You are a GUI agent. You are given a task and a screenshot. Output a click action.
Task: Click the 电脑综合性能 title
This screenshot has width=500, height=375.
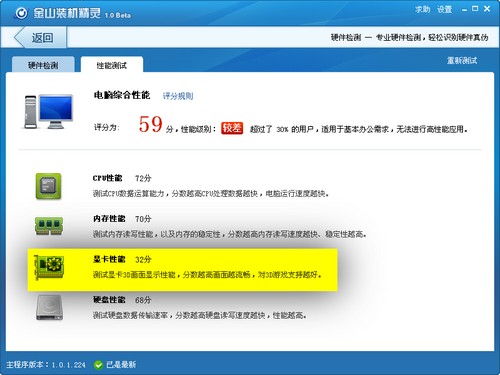122,95
